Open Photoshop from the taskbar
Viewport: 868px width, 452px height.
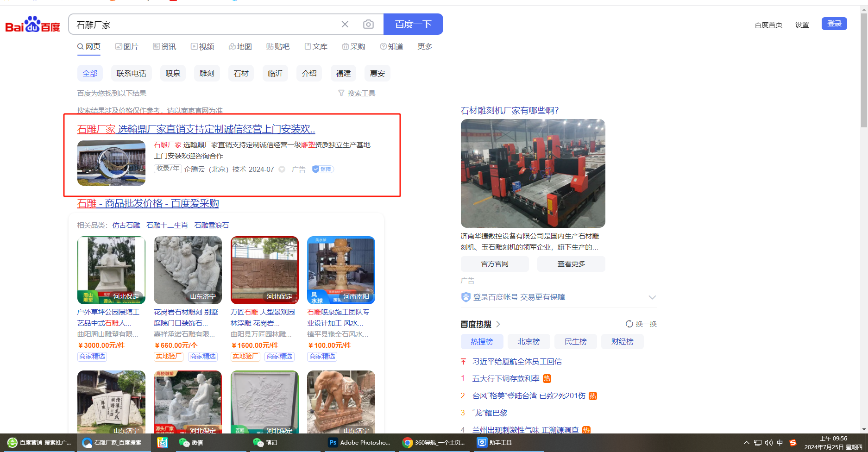point(360,443)
